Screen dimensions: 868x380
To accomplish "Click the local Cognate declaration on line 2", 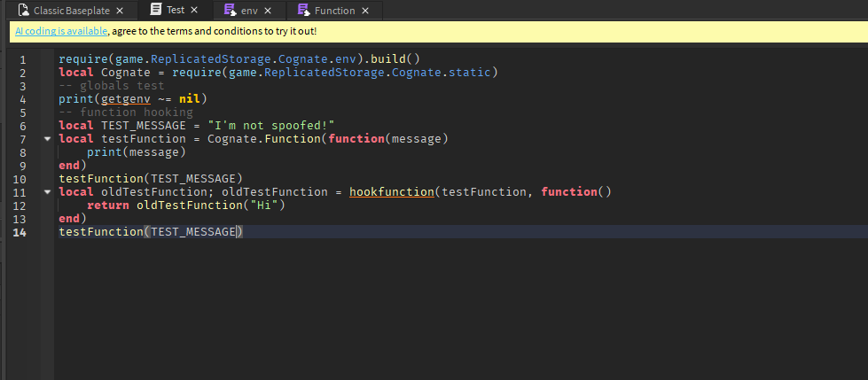I will point(105,73).
